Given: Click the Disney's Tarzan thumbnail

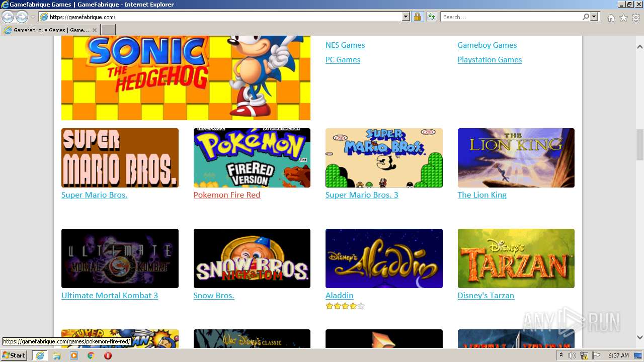Looking at the screenshot, I should click(x=516, y=258).
